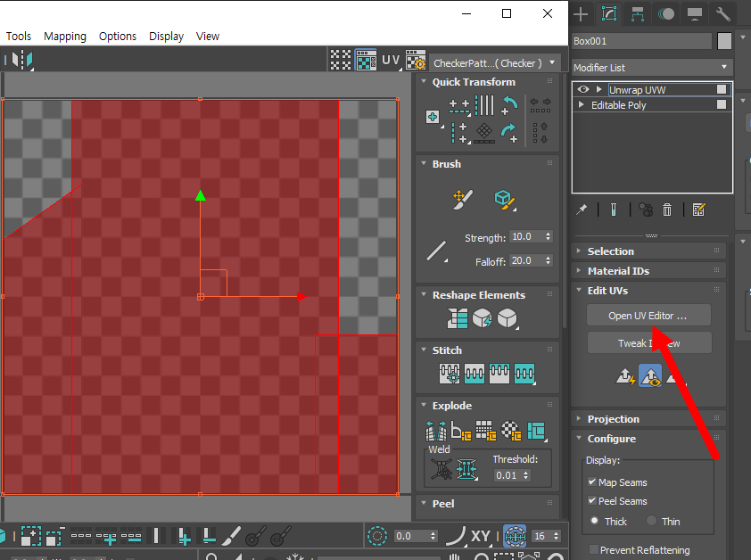Enable Prevent Reflattening checkbox
The width and height of the screenshot is (751, 560).
[594, 549]
